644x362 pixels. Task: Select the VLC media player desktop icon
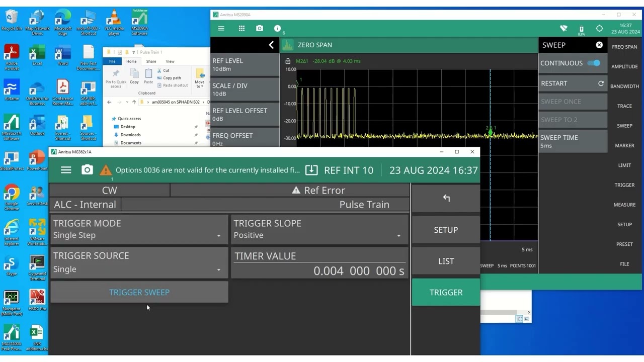click(114, 22)
